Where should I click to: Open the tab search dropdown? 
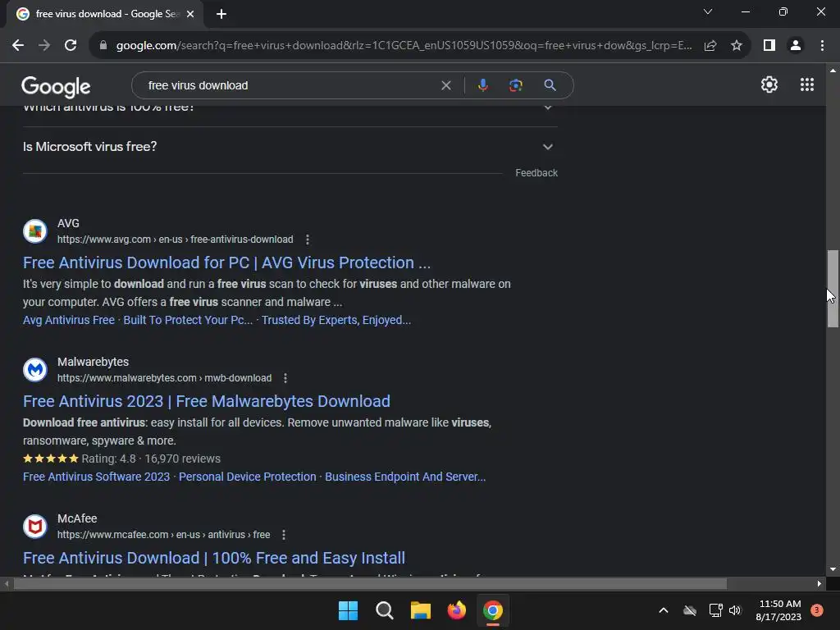[x=708, y=11]
